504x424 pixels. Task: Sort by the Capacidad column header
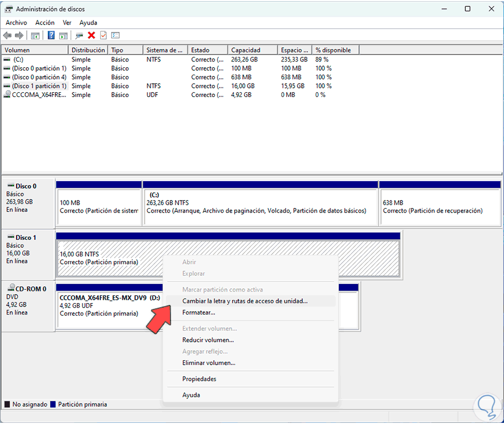[253, 50]
